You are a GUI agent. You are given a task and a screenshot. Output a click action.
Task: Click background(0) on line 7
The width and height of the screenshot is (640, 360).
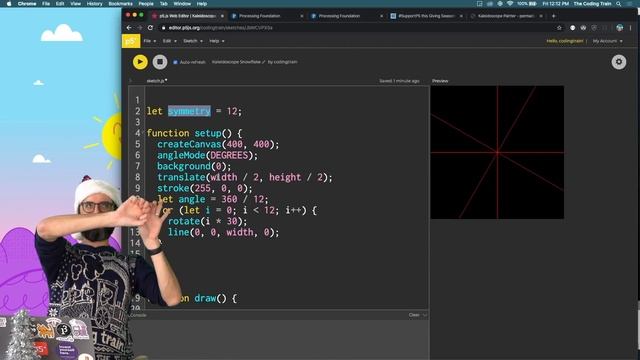[194, 166]
